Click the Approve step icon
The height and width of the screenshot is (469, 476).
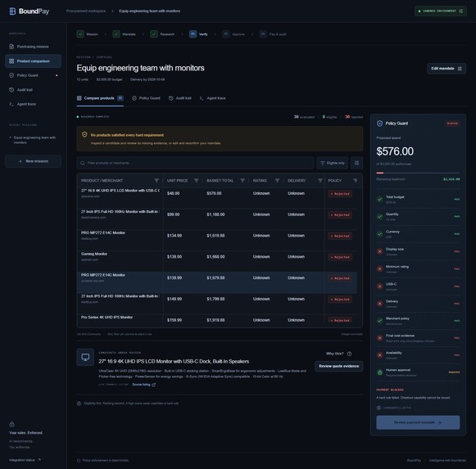point(226,34)
